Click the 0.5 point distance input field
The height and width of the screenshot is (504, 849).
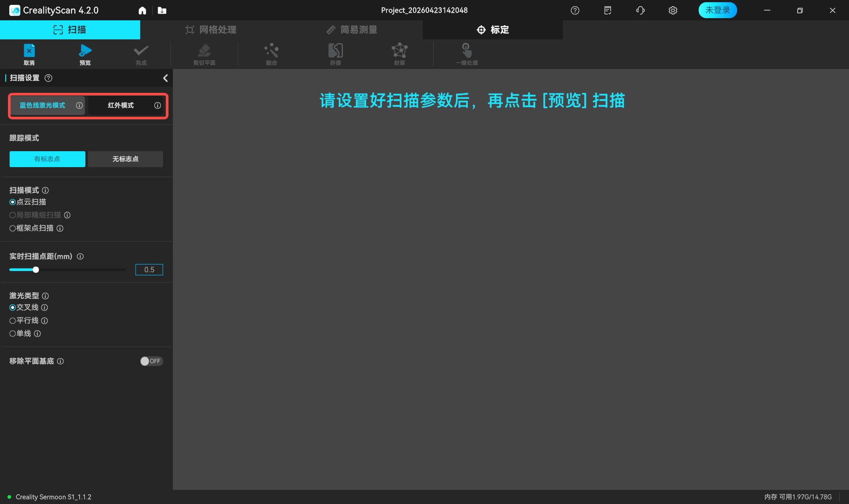149,270
